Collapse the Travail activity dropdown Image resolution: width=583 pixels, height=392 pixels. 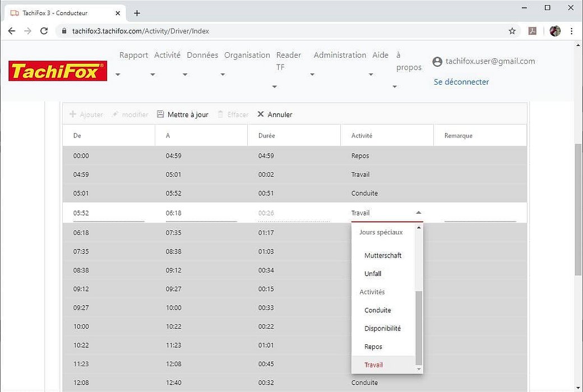(418, 213)
